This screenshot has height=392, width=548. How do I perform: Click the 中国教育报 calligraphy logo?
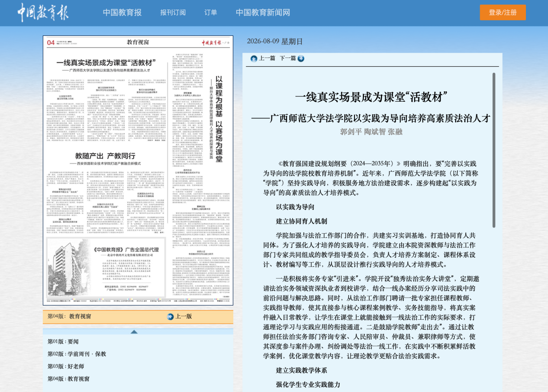click(43, 12)
